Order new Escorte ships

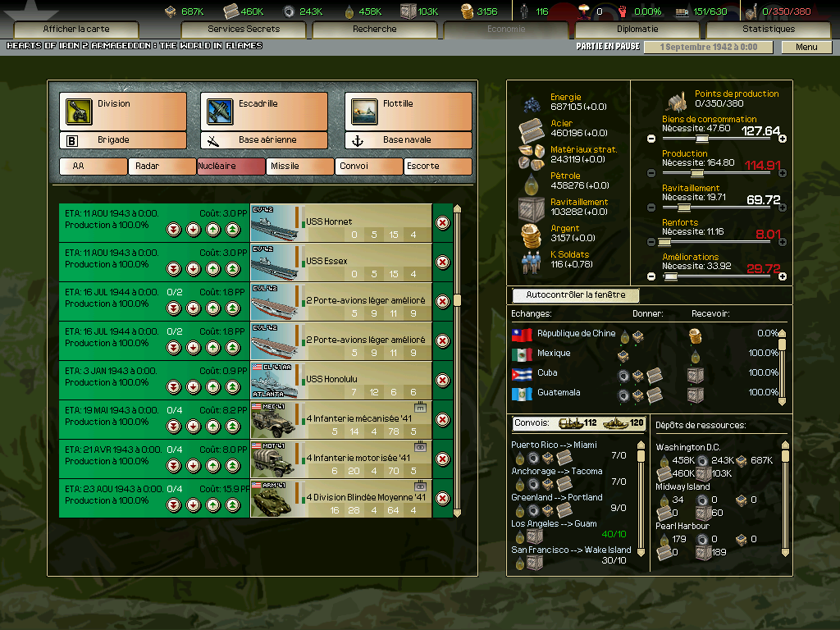tap(438, 166)
